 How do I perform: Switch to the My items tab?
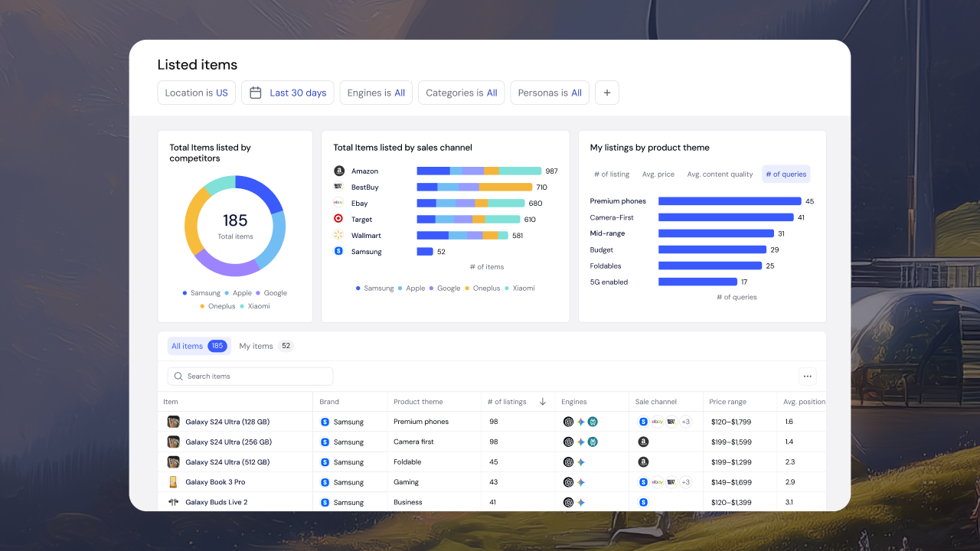pyautogui.click(x=266, y=346)
